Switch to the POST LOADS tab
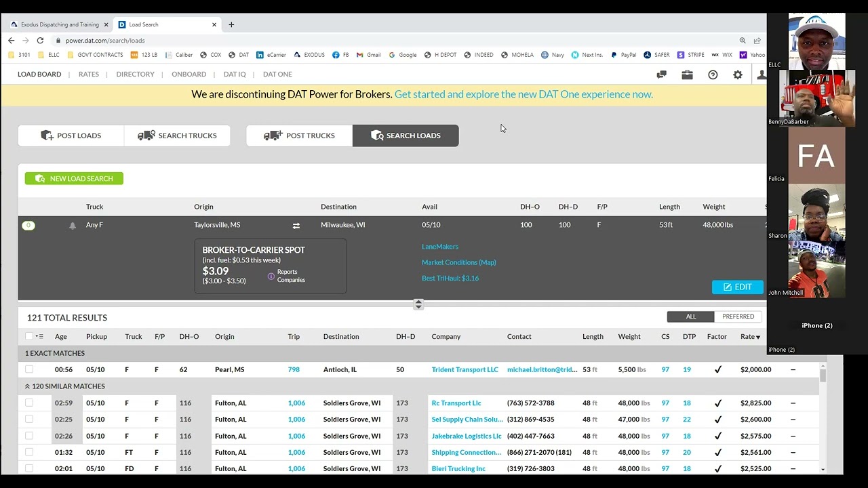The image size is (868, 488). coord(71,136)
